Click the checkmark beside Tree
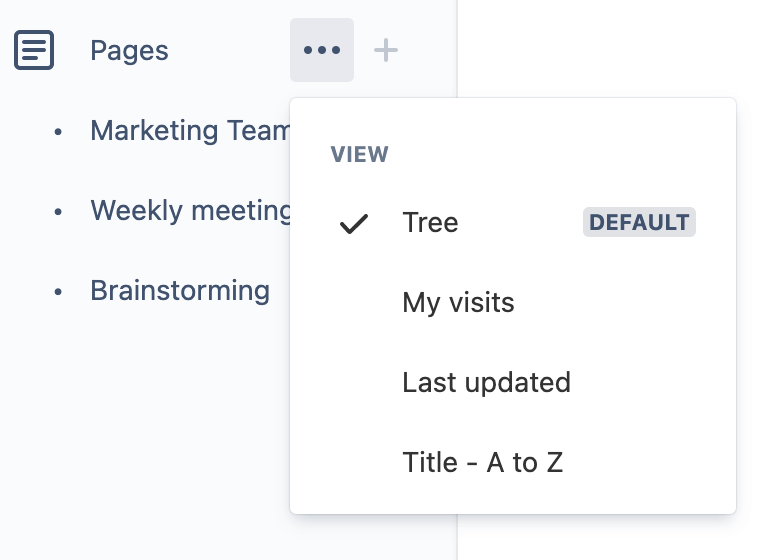778x560 pixels. [353, 223]
